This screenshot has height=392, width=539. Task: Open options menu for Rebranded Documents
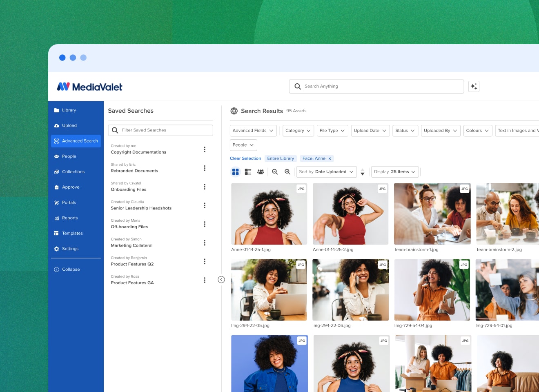[x=205, y=168]
